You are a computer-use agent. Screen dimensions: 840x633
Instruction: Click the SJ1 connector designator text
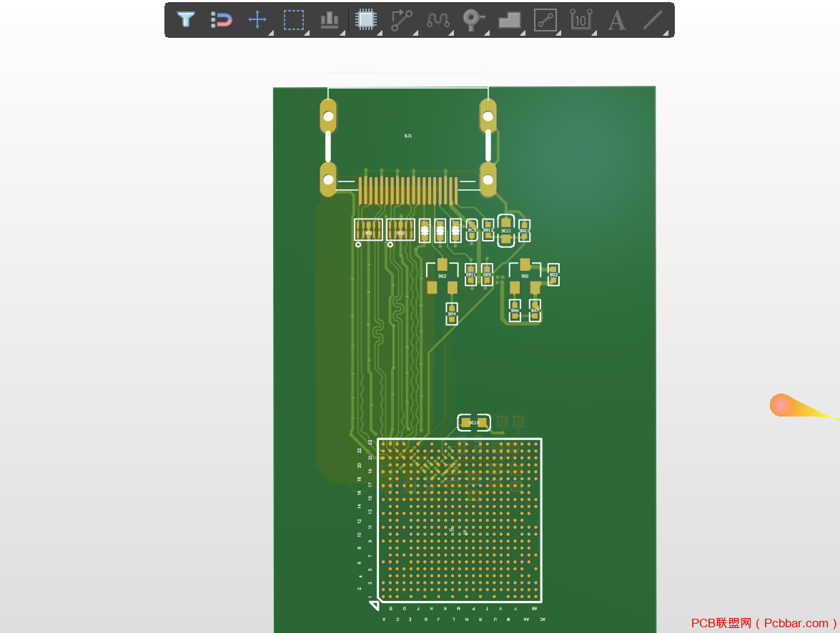(x=408, y=136)
